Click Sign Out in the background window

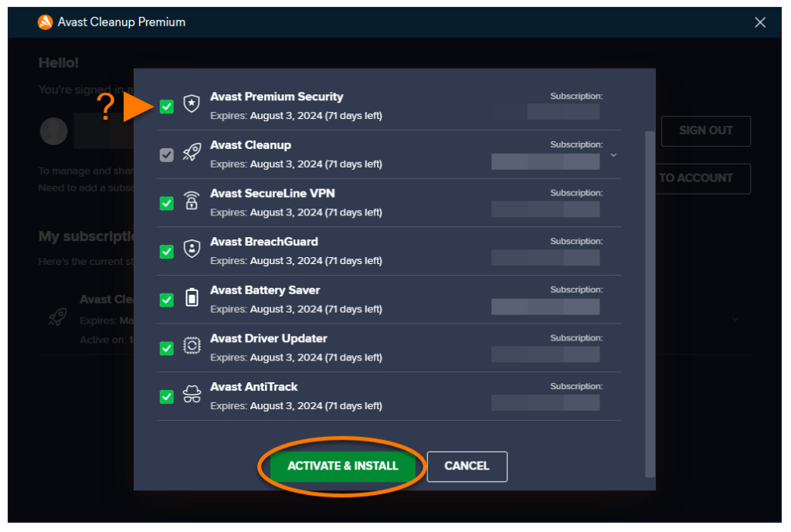706,130
